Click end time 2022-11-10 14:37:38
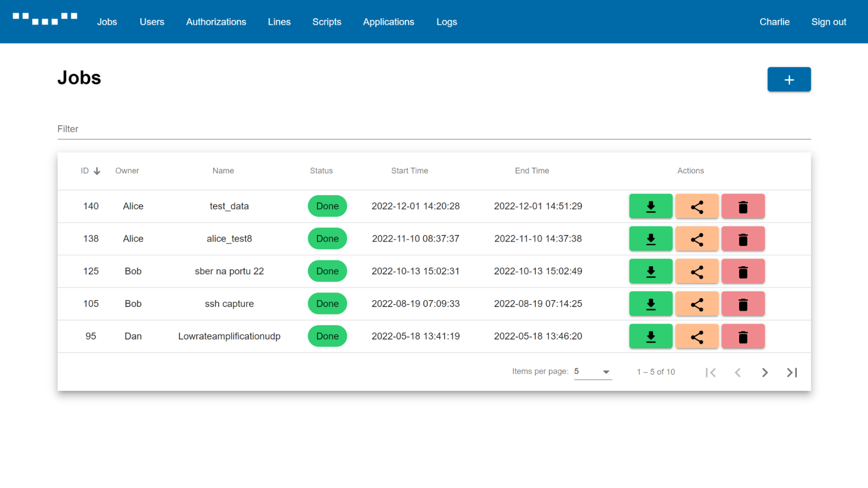Screen dimensions: 868x488 coord(538,239)
